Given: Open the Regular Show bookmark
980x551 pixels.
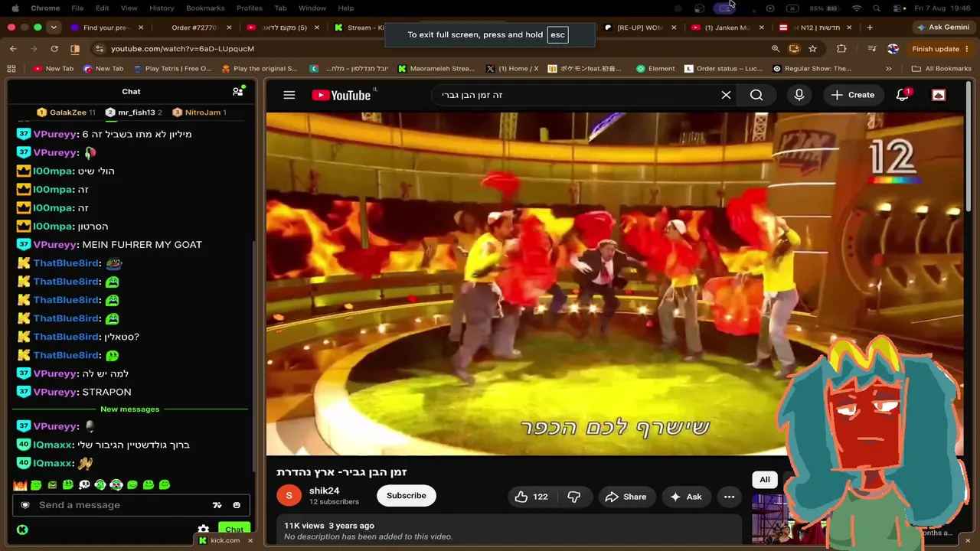Looking at the screenshot, I should pyautogui.click(x=812, y=69).
